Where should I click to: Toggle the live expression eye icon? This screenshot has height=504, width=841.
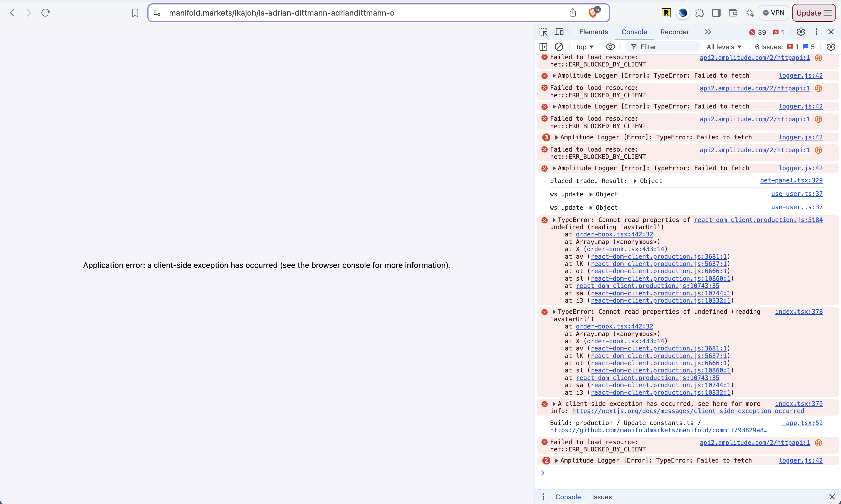click(610, 47)
